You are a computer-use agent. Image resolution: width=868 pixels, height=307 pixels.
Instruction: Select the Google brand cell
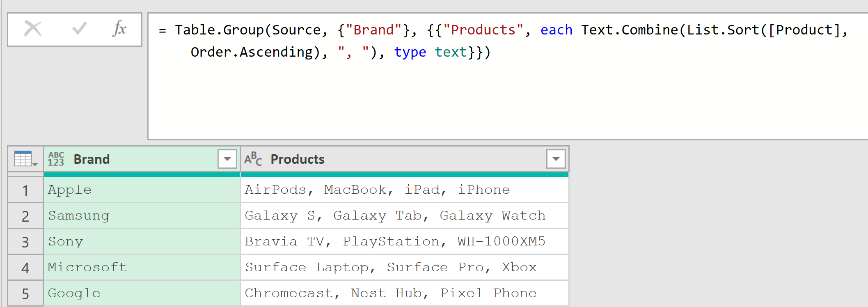tap(142, 293)
